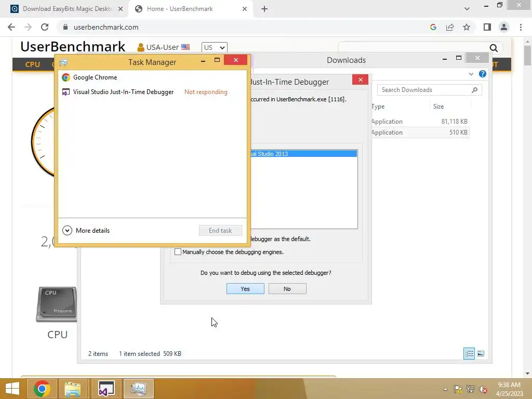Viewport: 532px width, 399px height.
Task: Click Chrome forward navigation arrow
Action: click(28, 27)
